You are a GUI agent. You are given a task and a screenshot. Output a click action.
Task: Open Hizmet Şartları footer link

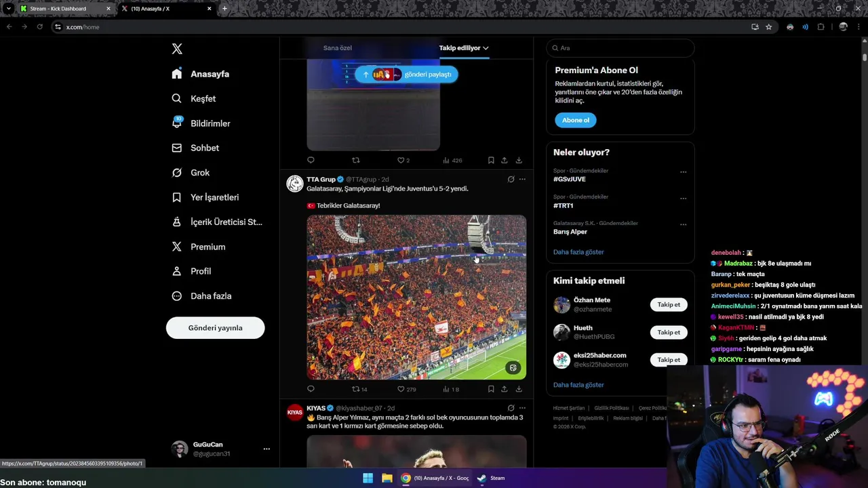[569, 408]
